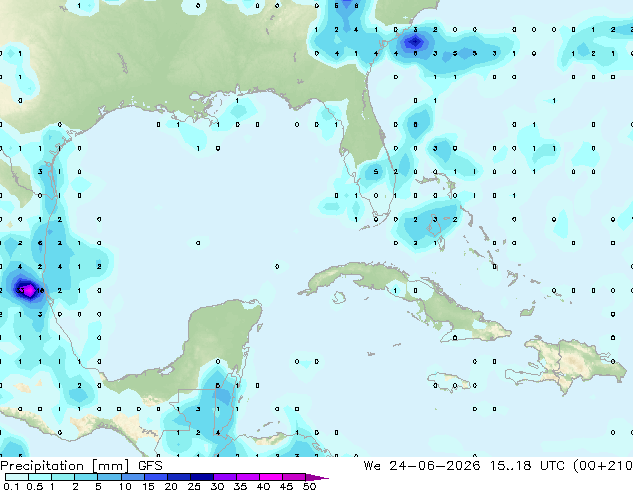Click the '24-06-2026' date text

point(435,466)
